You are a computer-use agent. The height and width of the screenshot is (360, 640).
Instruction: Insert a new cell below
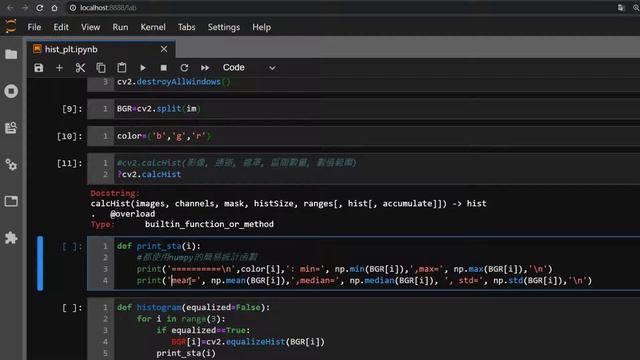[59, 68]
